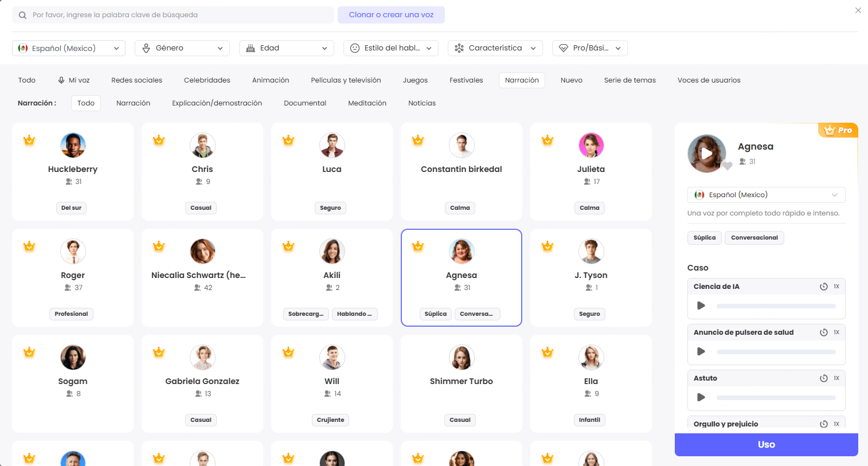Toggle speed control for the Astuto sample
Image resolution: width=868 pixels, height=466 pixels.
pos(824,378)
